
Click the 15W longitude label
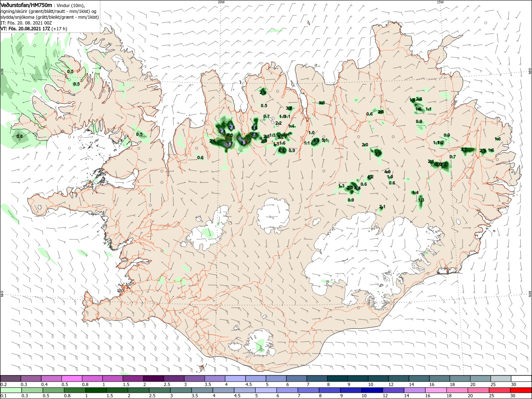440,2
